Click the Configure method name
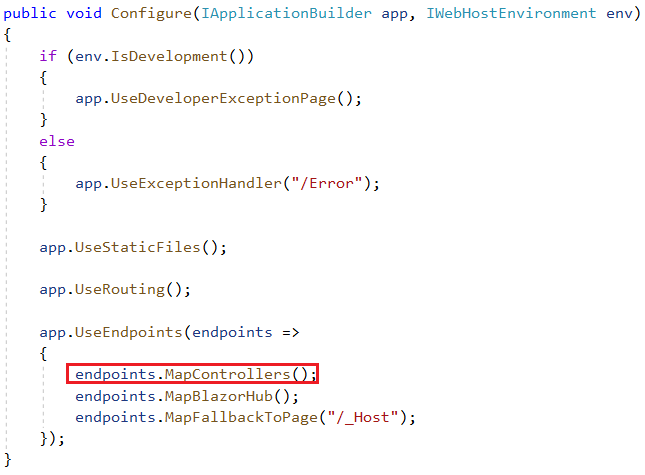645x475 pixels. [x=151, y=14]
